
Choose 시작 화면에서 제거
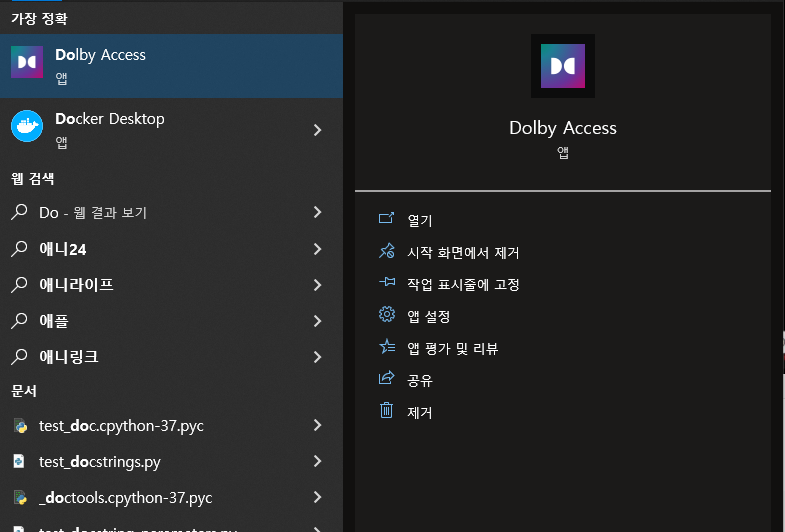tap(463, 252)
